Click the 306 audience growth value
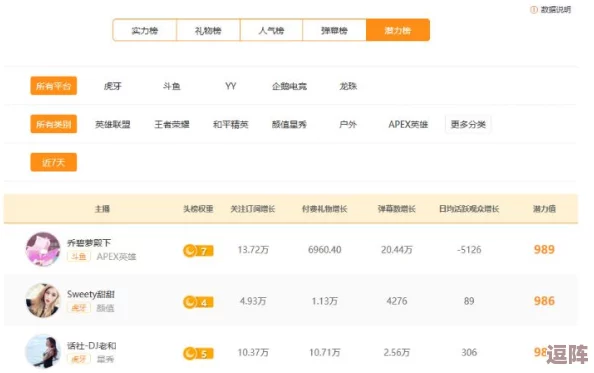This screenshot has height=373, width=594. point(469,353)
